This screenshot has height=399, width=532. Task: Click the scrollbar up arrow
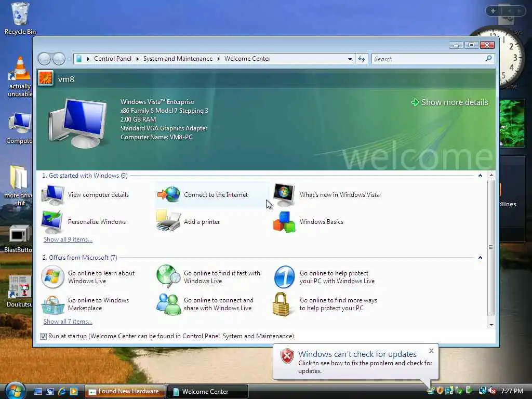tap(491, 175)
